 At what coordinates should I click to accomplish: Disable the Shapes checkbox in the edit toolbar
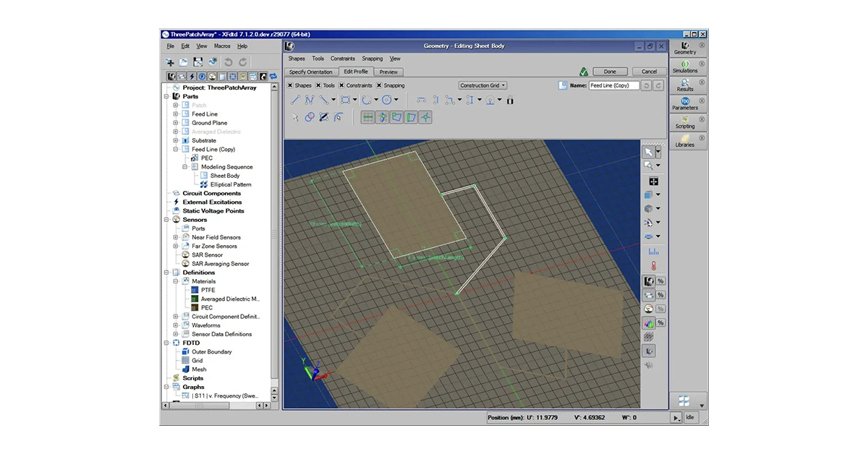coord(292,85)
